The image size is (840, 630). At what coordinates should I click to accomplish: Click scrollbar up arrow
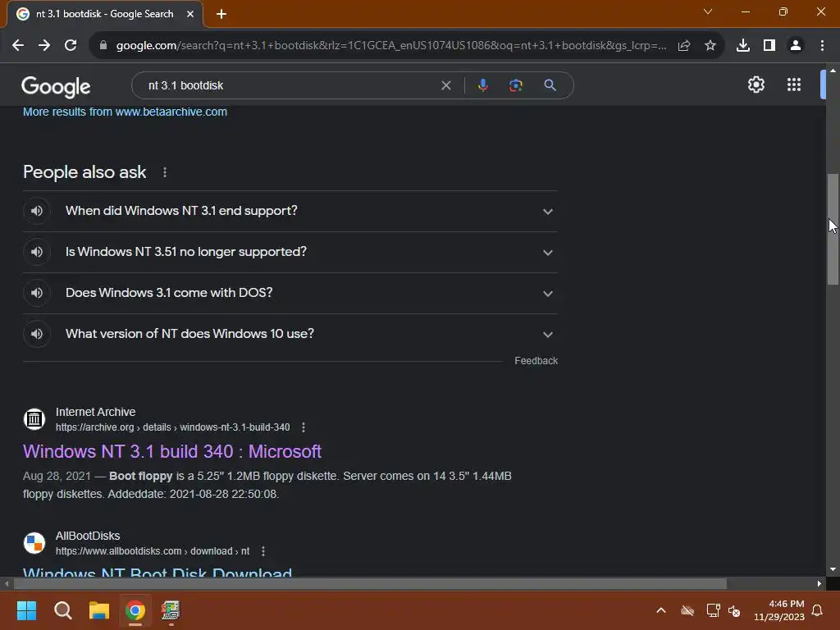click(x=833, y=71)
